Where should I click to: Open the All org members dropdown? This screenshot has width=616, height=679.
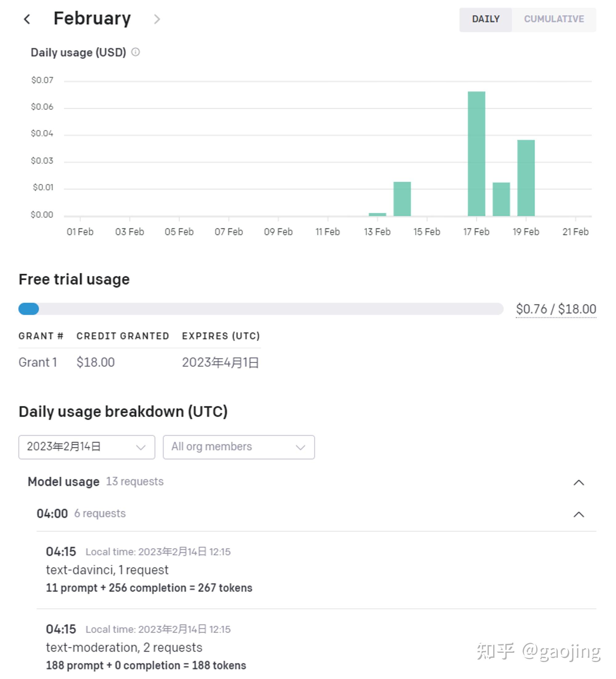238,447
